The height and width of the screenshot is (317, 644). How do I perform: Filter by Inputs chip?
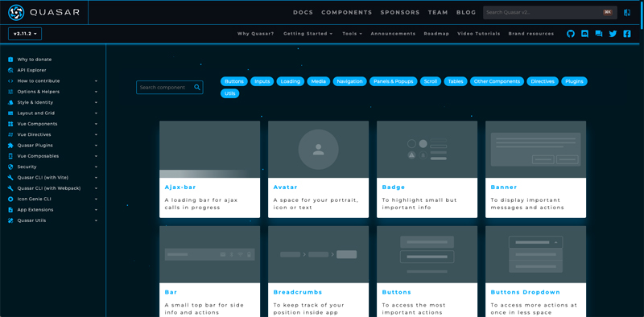point(262,81)
